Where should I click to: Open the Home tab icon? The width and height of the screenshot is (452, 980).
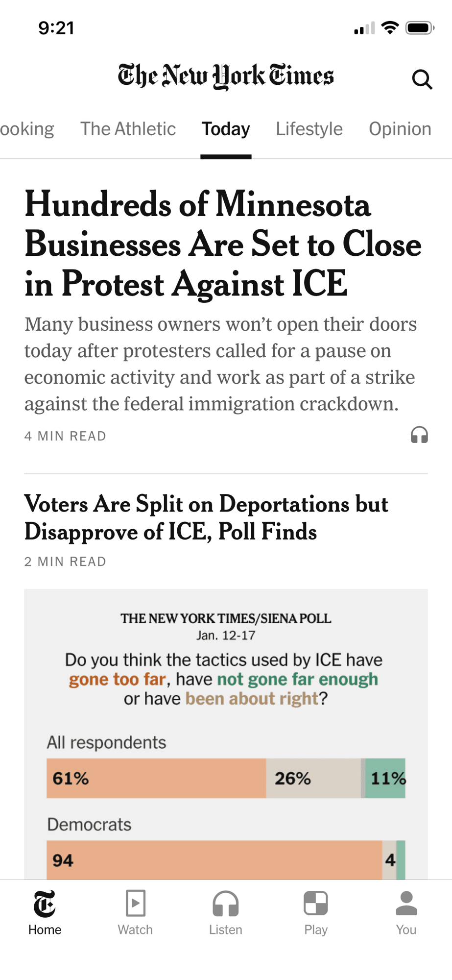point(45,912)
